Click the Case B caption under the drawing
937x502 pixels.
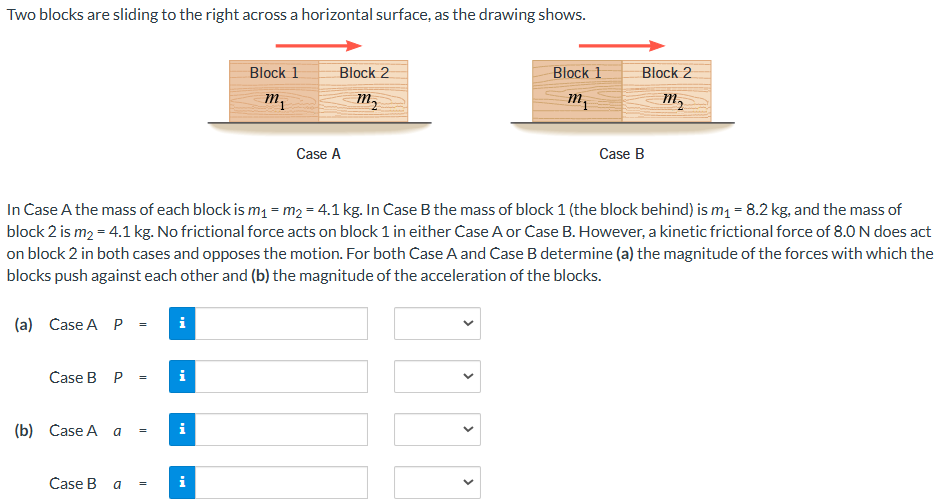tap(621, 154)
